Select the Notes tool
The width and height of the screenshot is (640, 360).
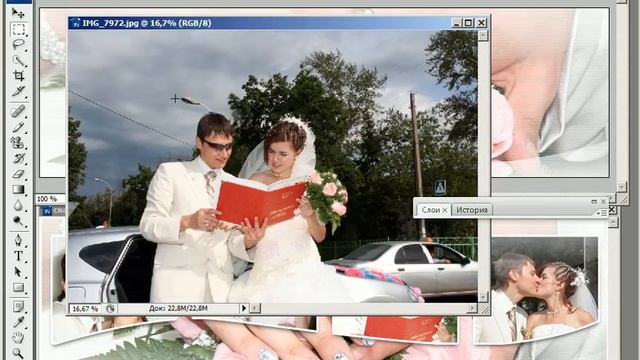pyautogui.click(x=18, y=307)
